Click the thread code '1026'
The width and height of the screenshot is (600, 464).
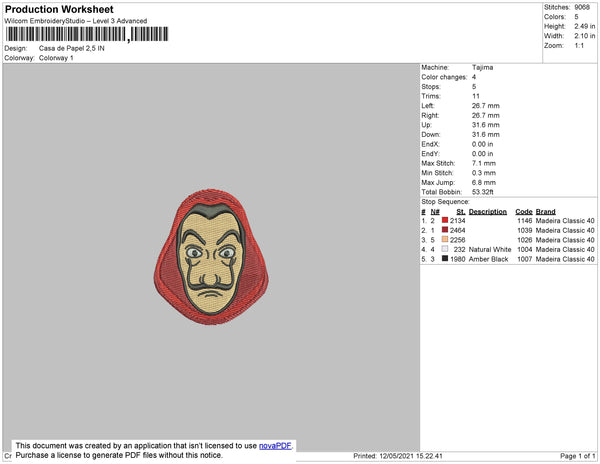coord(525,240)
